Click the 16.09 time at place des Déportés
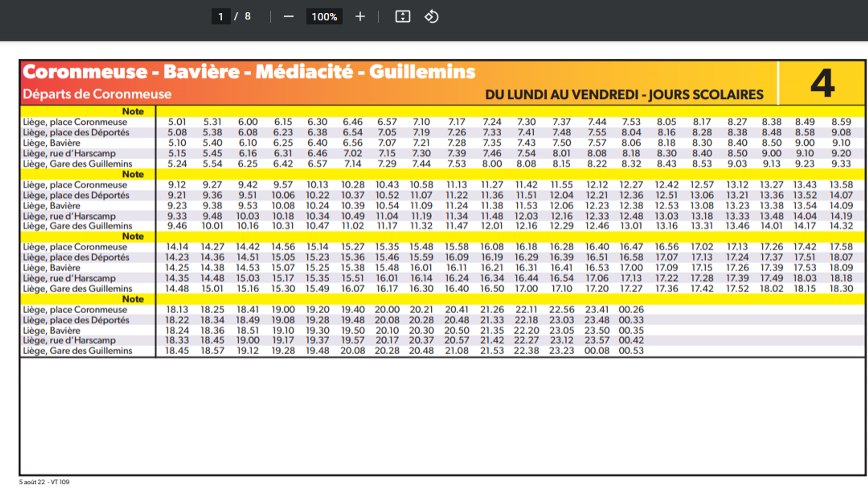This screenshot has width=868, height=488. coord(457,257)
